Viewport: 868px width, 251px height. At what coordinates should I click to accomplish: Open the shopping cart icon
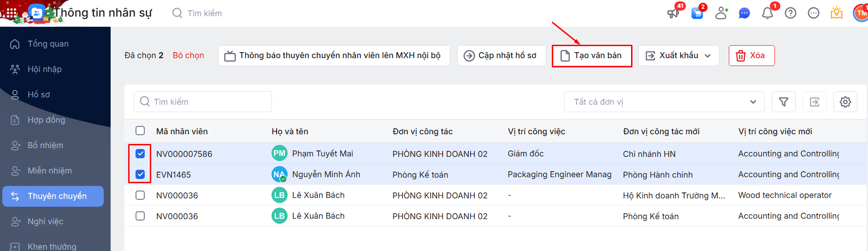(697, 13)
